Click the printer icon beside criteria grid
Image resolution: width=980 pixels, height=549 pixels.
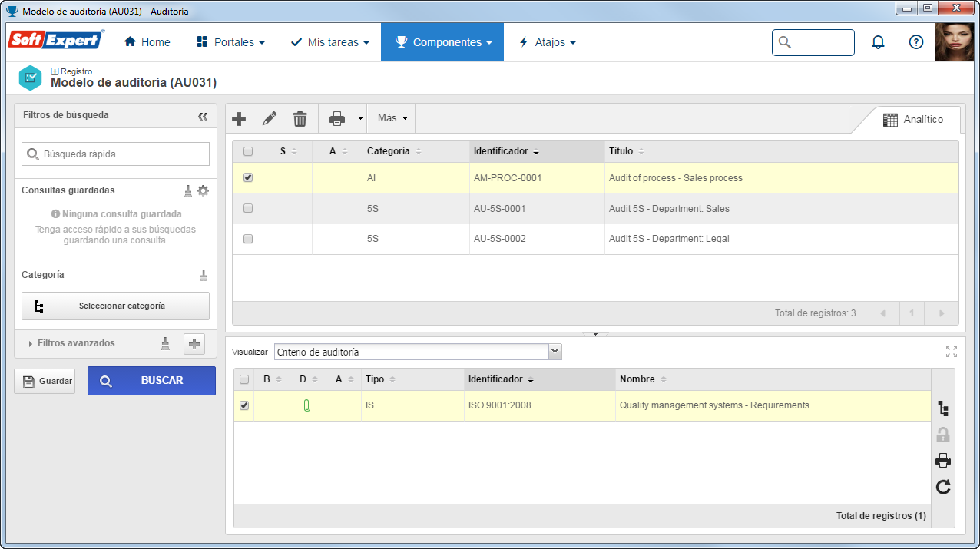[943, 461]
